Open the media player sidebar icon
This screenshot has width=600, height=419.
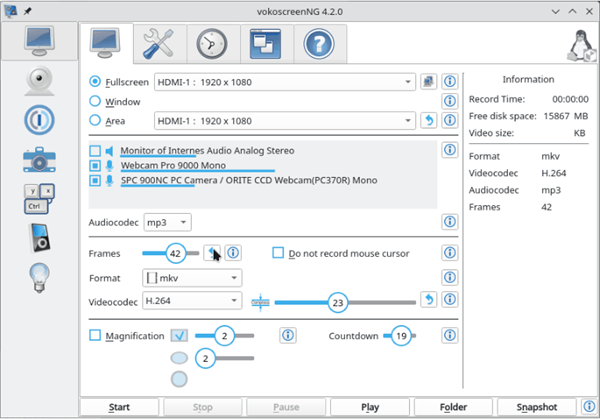38,237
